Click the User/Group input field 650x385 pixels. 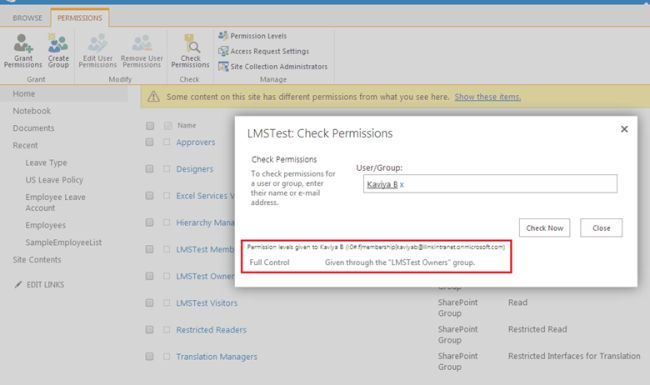point(490,184)
